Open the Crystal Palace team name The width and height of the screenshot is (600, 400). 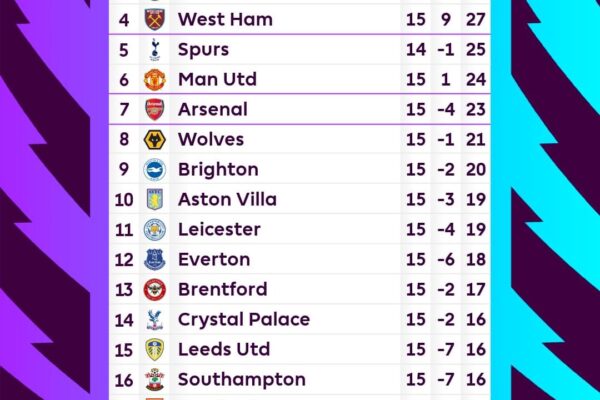(243, 320)
